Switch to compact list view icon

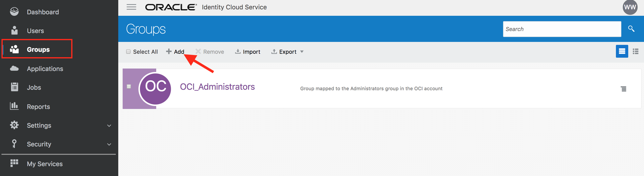635,51
